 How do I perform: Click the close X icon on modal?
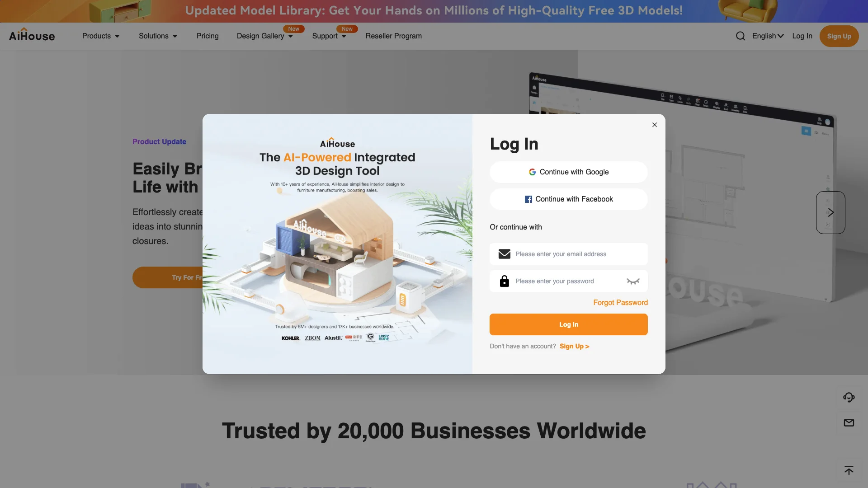click(655, 125)
